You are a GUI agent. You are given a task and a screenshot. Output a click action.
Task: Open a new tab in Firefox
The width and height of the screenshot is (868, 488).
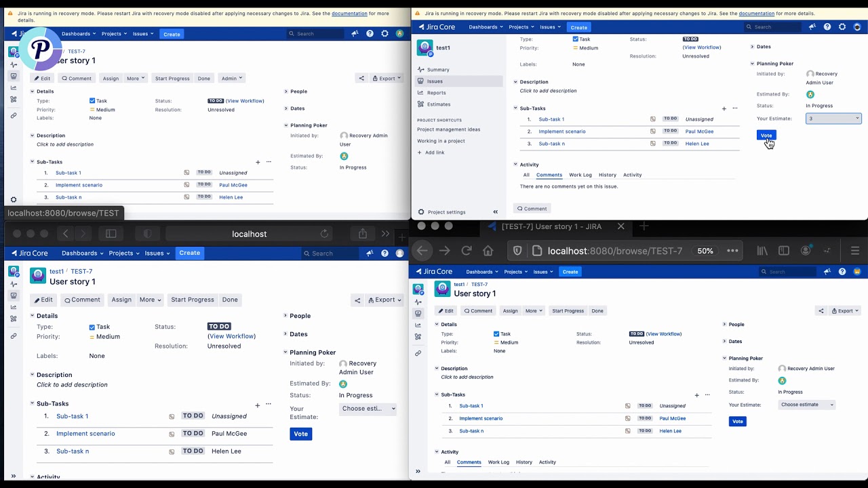pyautogui.click(x=644, y=226)
